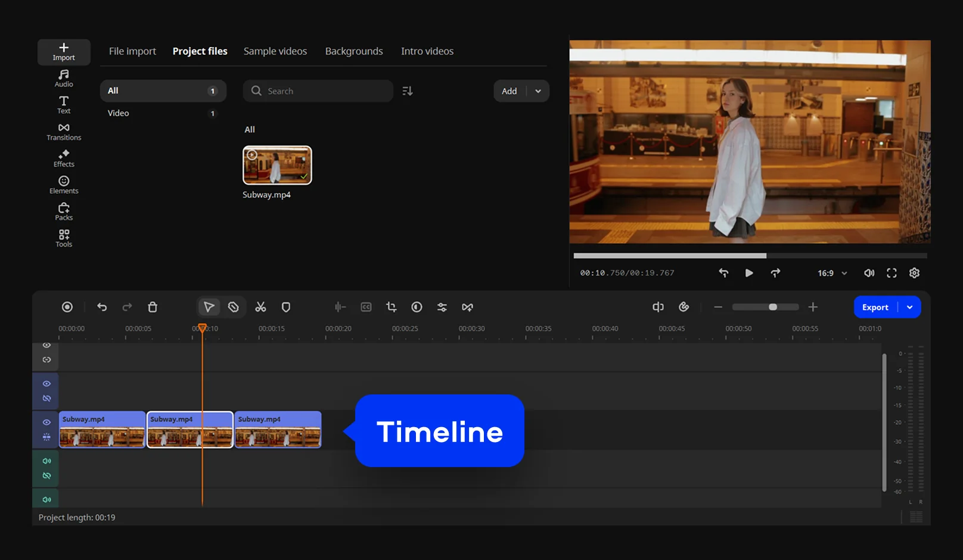Open the Transitions panel in sidebar
This screenshot has height=560, width=963.
coord(64,132)
